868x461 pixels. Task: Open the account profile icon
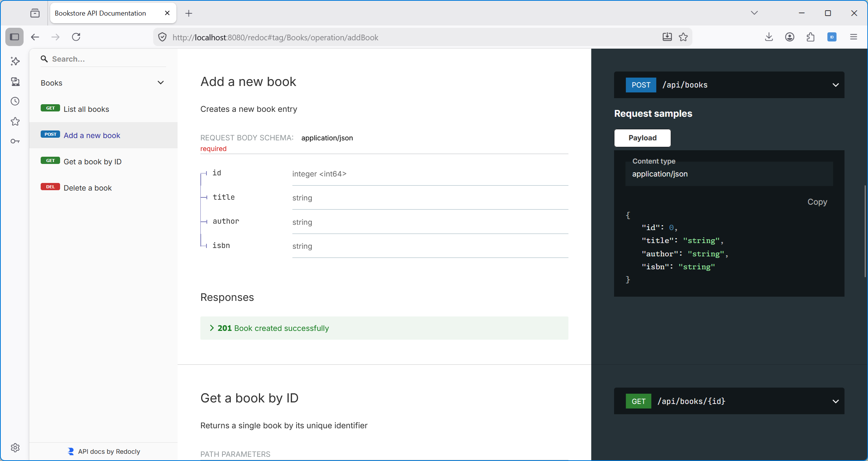point(789,37)
